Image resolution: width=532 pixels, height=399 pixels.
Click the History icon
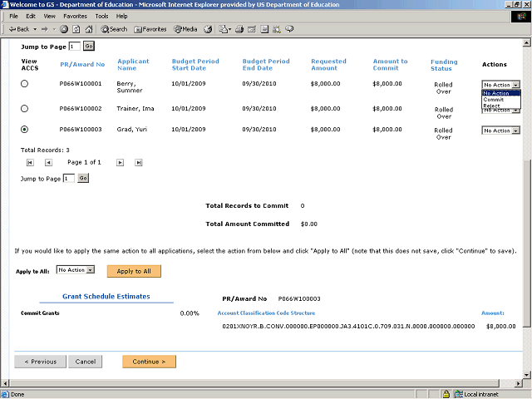pyautogui.click(x=208, y=29)
